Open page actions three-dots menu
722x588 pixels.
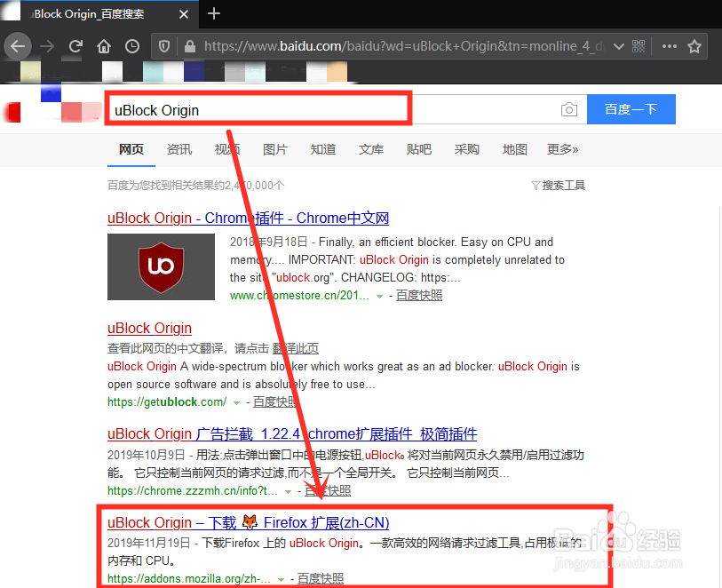(x=669, y=46)
